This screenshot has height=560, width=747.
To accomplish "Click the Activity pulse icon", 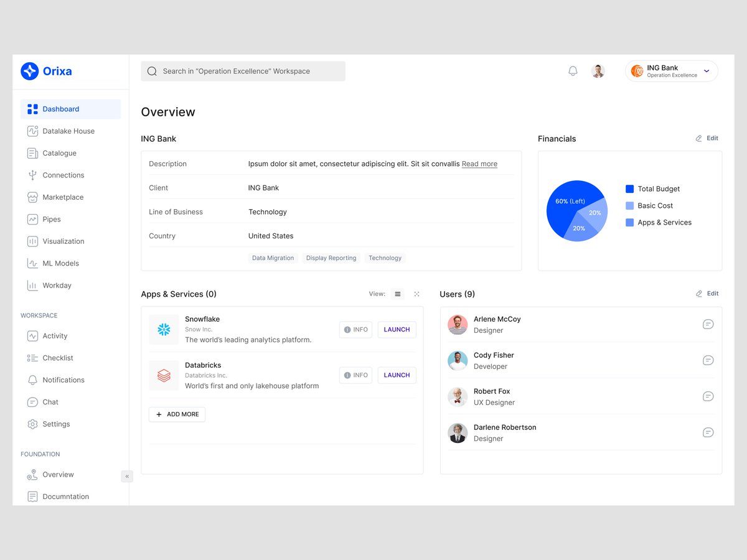I will pos(32,336).
